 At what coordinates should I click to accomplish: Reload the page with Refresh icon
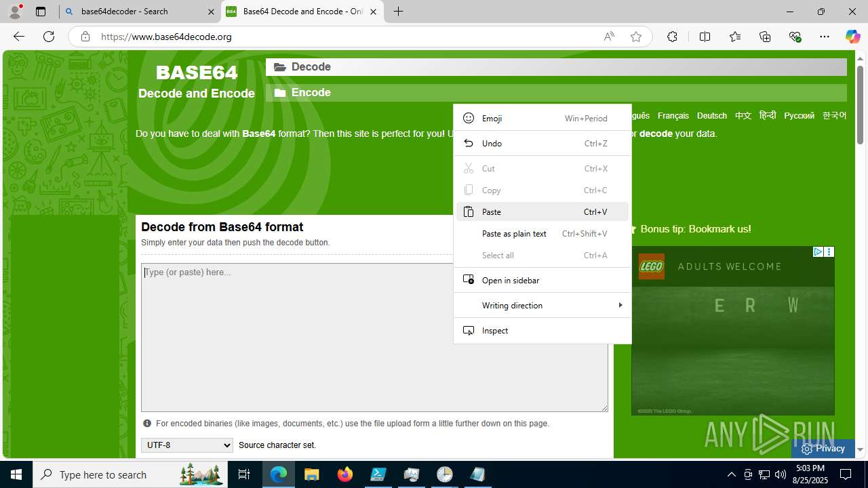point(49,37)
